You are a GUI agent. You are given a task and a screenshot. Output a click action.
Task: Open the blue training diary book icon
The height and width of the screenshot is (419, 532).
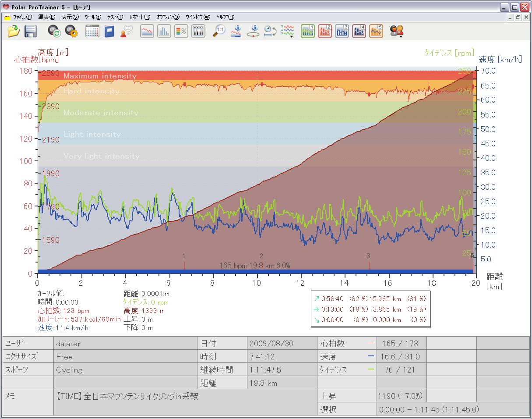(109, 31)
